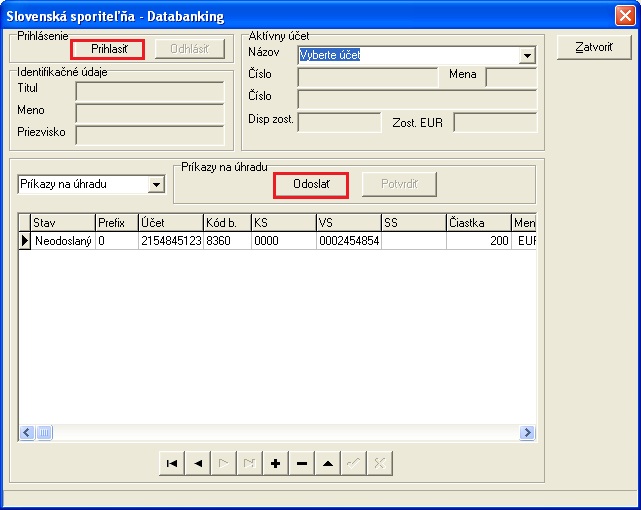Expand the Príkazy na úhradu combo box

click(156, 184)
